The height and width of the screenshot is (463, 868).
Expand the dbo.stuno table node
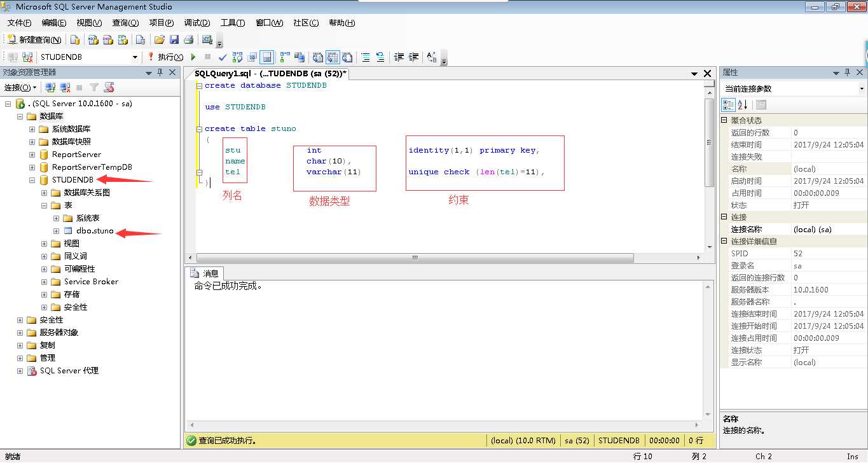56,231
